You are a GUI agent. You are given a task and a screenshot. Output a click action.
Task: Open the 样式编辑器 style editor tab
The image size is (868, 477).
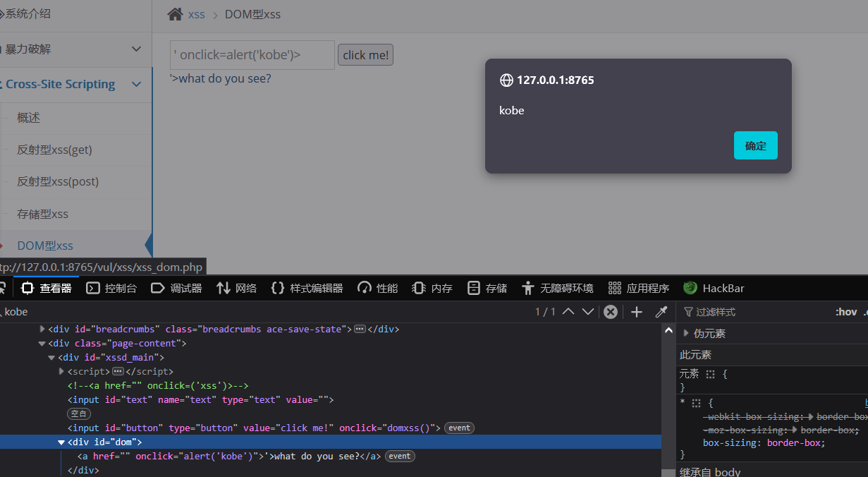coord(307,288)
